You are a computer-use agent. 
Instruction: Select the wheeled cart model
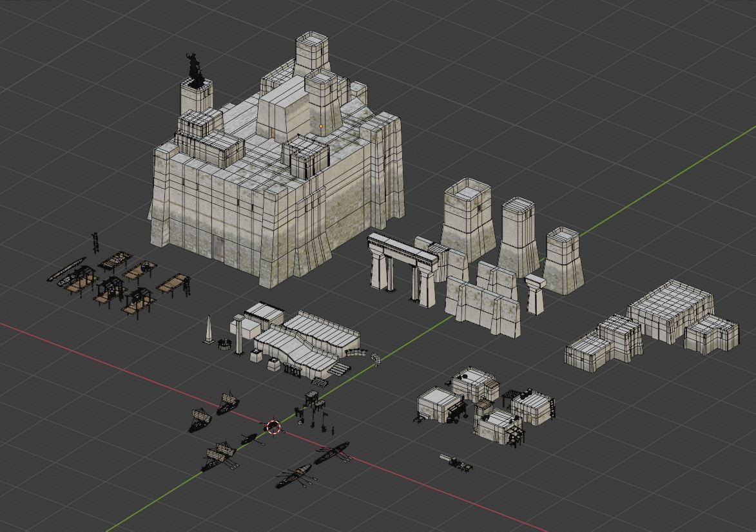456,462
